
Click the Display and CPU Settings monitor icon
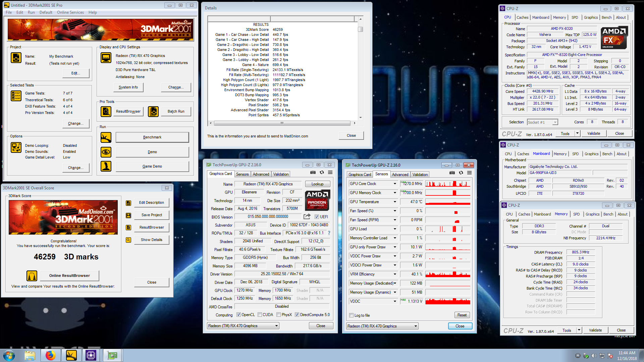tap(106, 58)
